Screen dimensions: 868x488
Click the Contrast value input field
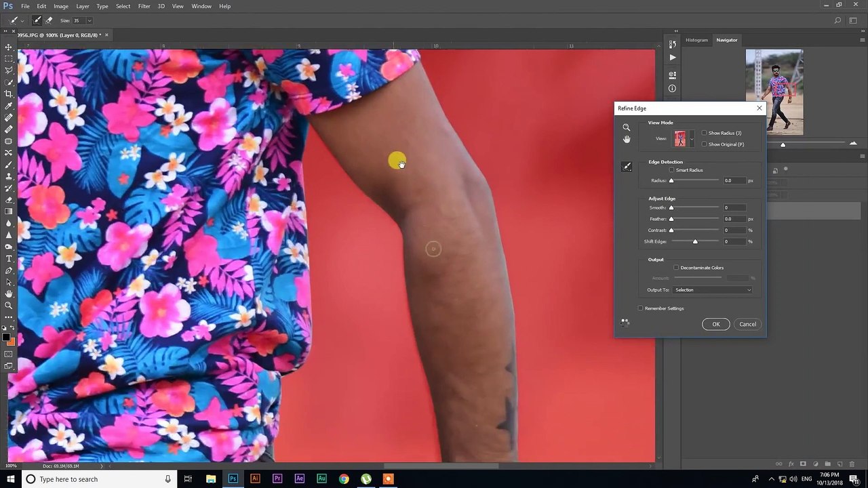click(734, 230)
